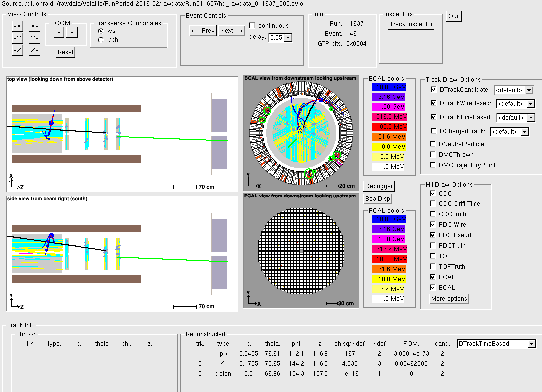This screenshot has width=542, height=392.
Task: Click the chisq/Ndof value 4.335
Action: click(x=350, y=364)
